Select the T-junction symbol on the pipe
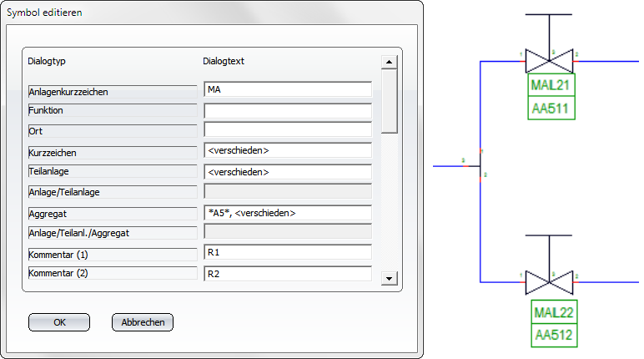 (x=480, y=165)
